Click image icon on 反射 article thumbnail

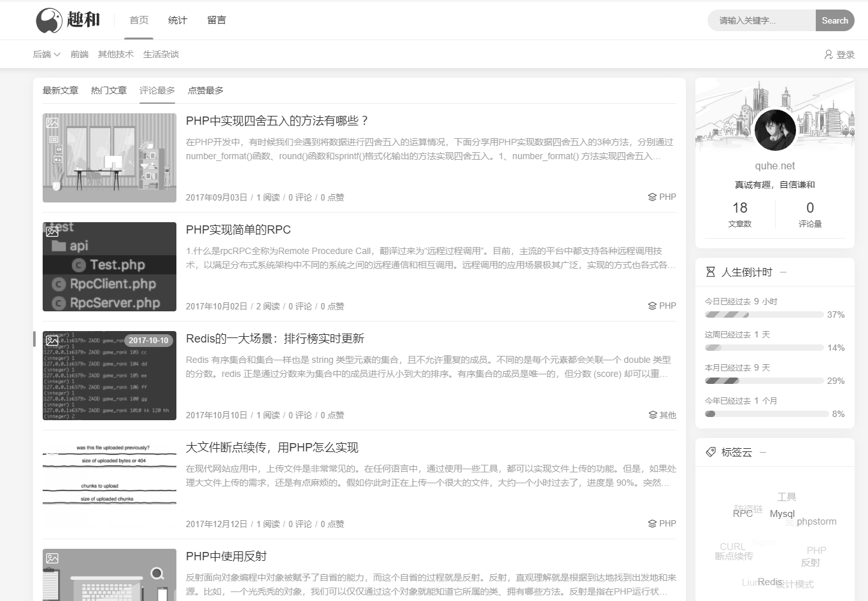(x=52, y=558)
